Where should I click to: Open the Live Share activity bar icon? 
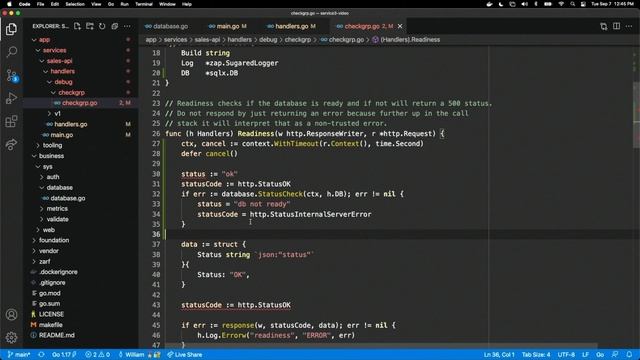11,144
